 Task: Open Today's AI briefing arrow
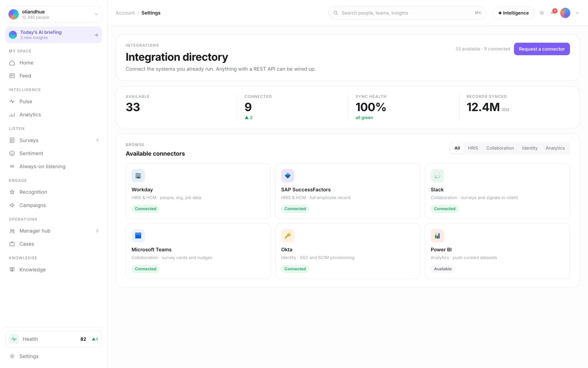96,35
